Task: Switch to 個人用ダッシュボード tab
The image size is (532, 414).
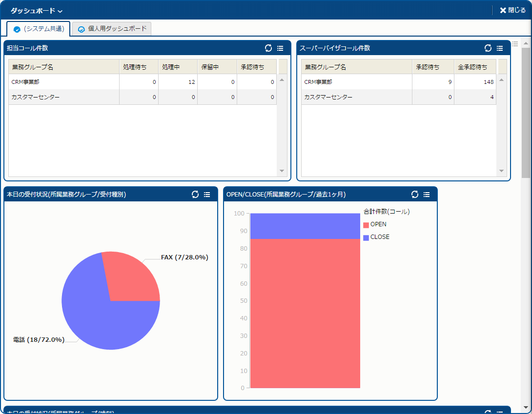Action: tap(112, 29)
